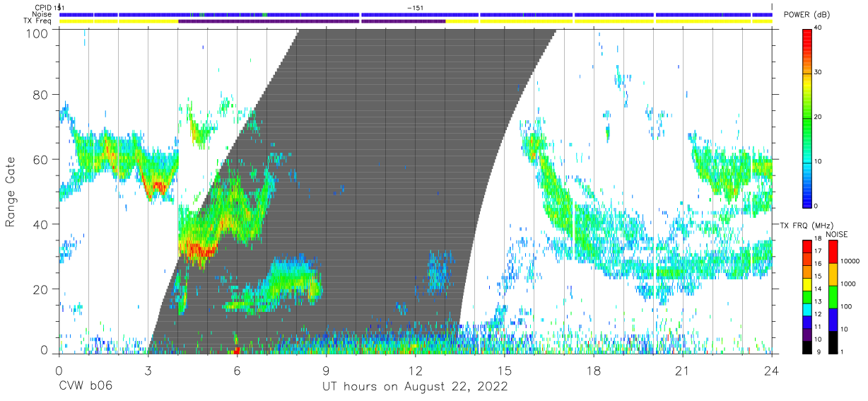Click the purple segment of the TX Freq strip
The width and height of the screenshot is (868, 401).
(x=311, y=21)
